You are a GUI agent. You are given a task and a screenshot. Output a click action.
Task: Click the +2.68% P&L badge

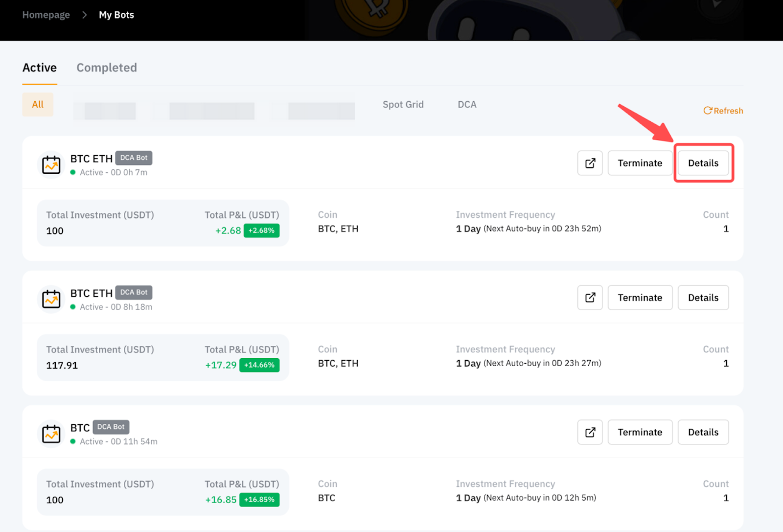click(261, 231)
